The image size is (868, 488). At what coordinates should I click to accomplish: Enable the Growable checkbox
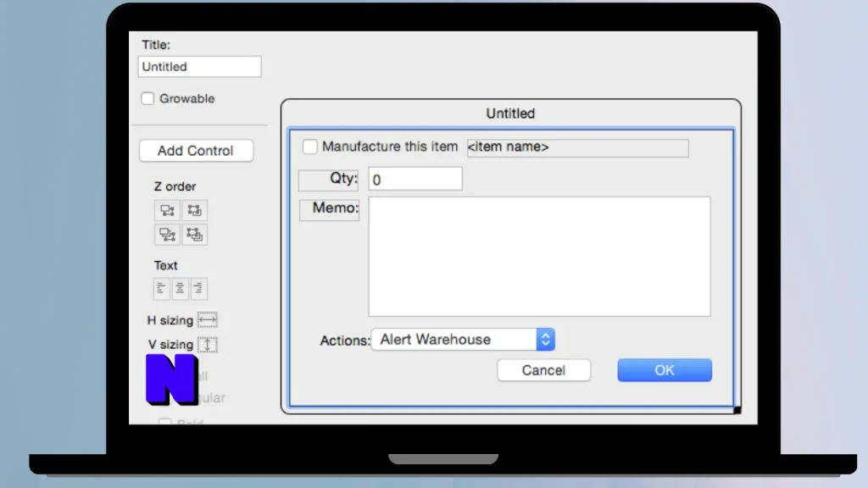point(147,98)
